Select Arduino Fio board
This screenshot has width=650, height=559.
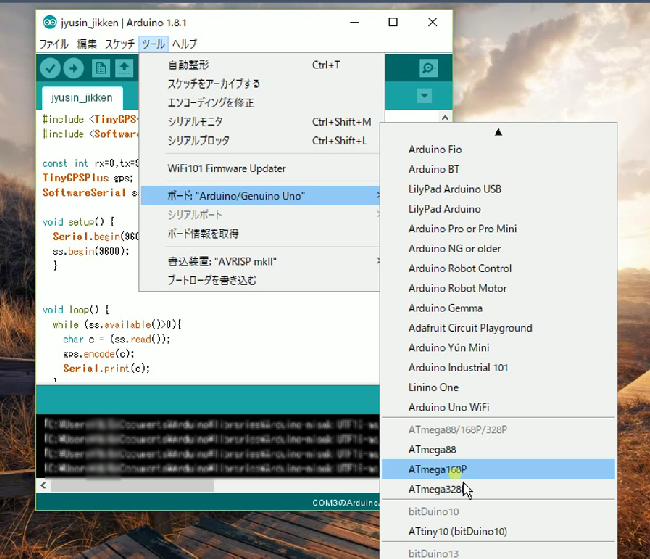pos(498,149)
